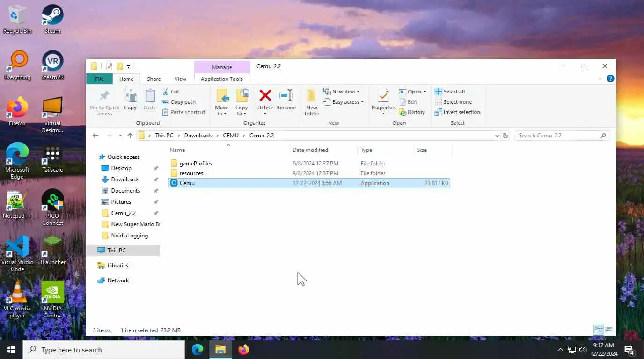Click the Notepad++ desktop icon
The height and width of the screenshot is (359, 644).
[x=17, y=205]
